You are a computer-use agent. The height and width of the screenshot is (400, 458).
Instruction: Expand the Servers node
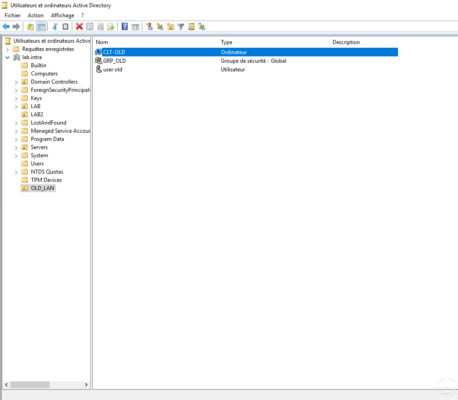pos(16,148)
